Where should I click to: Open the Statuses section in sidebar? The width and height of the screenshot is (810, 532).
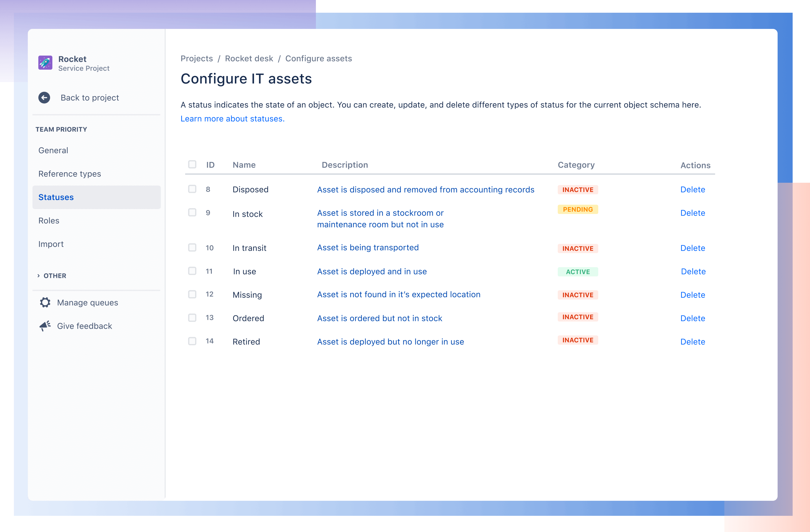[x=56, y=197]
